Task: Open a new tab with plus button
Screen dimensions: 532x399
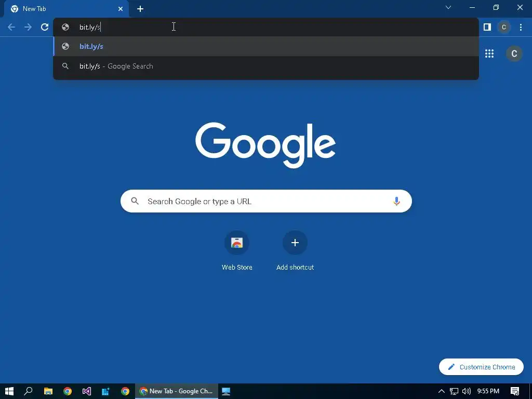Action: pos(140,9)
